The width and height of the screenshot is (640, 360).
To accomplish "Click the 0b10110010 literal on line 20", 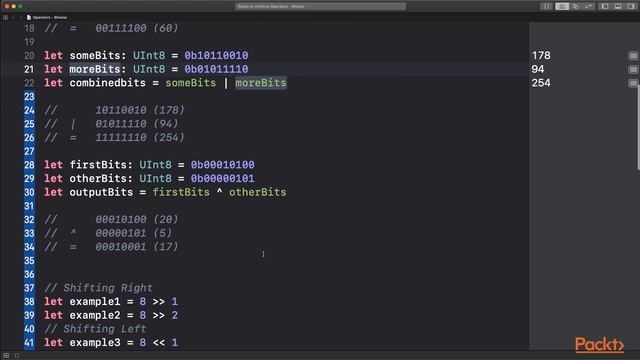I will 216,56.
